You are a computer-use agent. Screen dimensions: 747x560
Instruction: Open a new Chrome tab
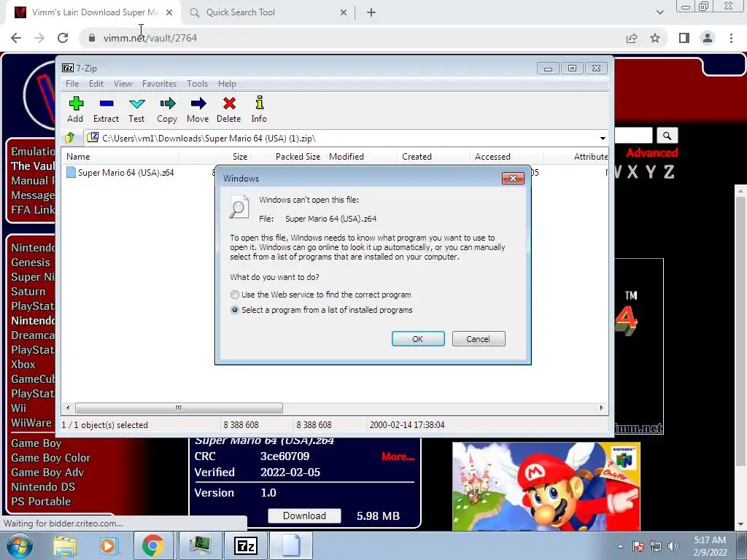(371, 12)
